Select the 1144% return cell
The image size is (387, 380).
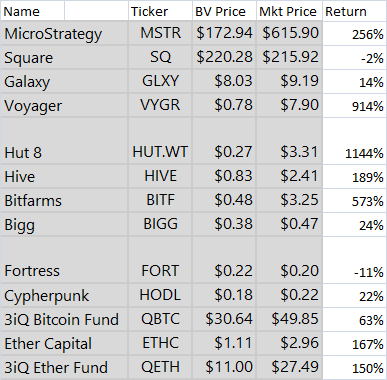click(355, 141)
